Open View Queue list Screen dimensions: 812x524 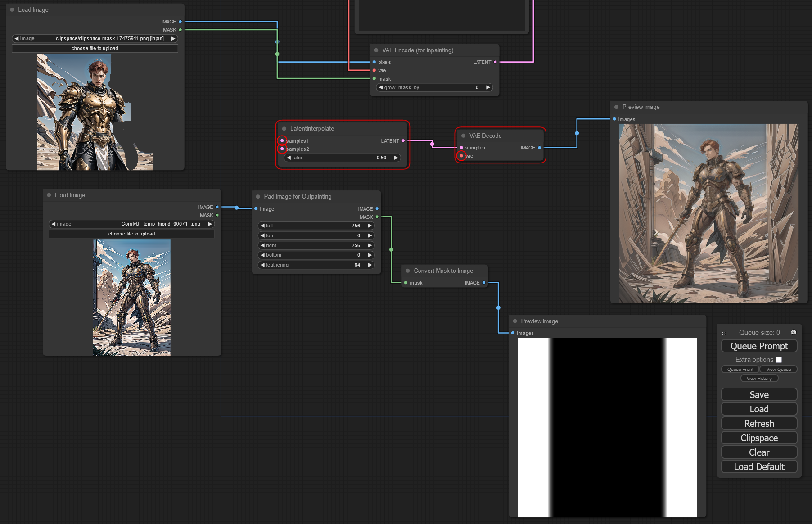pyautogui.click(x=778, y=370)
